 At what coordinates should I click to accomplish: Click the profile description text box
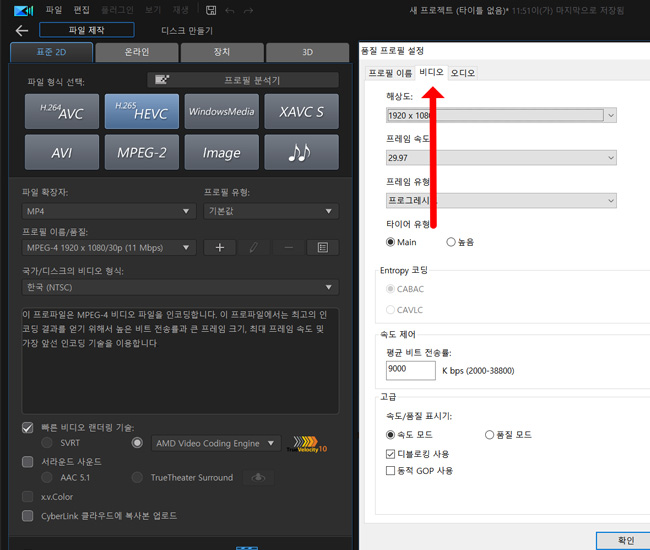(180, 361)
